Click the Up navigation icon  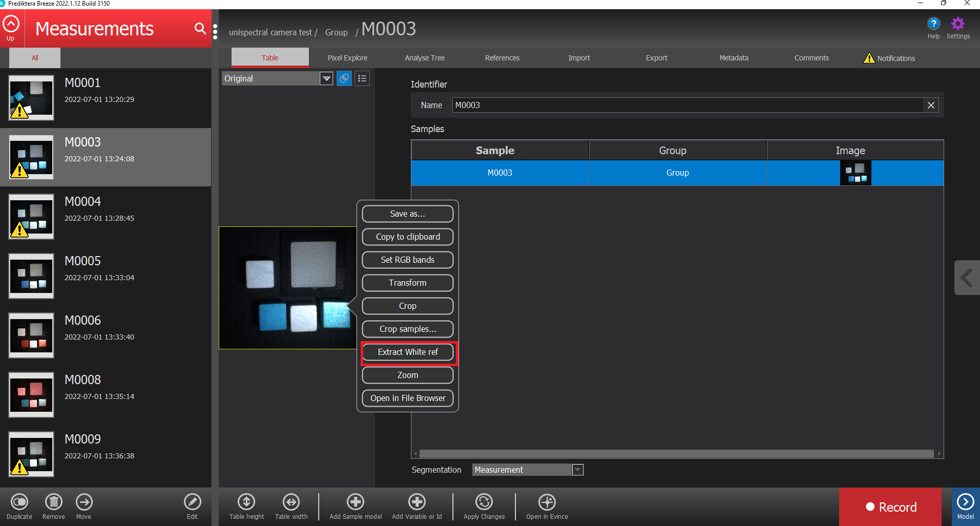[11, 25]
